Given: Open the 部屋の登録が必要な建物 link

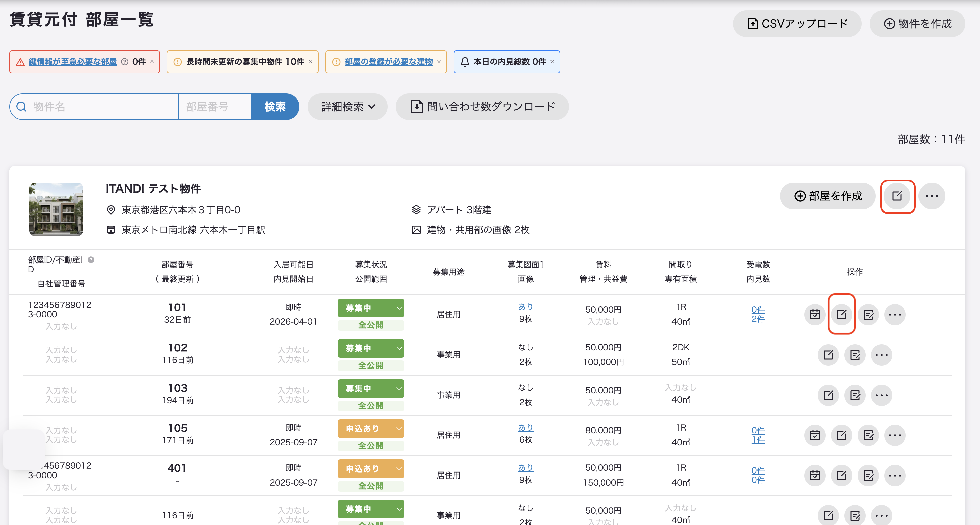Looking at the screenshot, I should [x=388, y=62].
